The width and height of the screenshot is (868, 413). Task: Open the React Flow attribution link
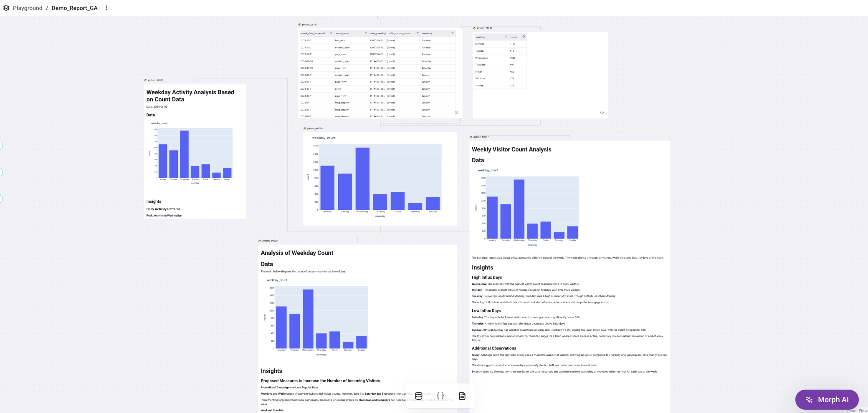click(857, 411)
